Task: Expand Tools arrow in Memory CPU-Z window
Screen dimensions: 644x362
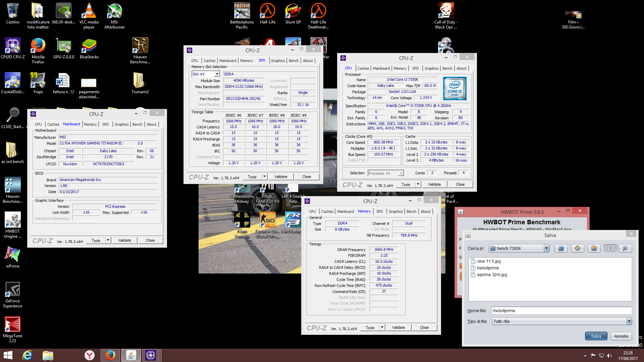Action: pos(382,327)
